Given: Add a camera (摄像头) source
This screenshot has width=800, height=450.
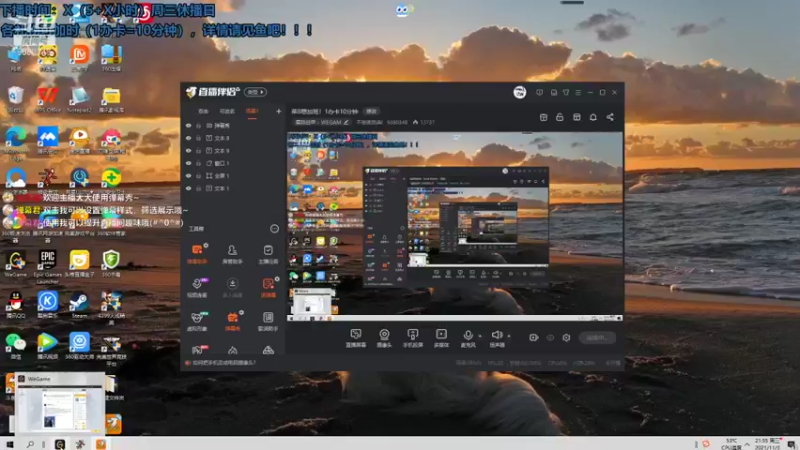Looking at the screenshot, I should tap(384, 338).
